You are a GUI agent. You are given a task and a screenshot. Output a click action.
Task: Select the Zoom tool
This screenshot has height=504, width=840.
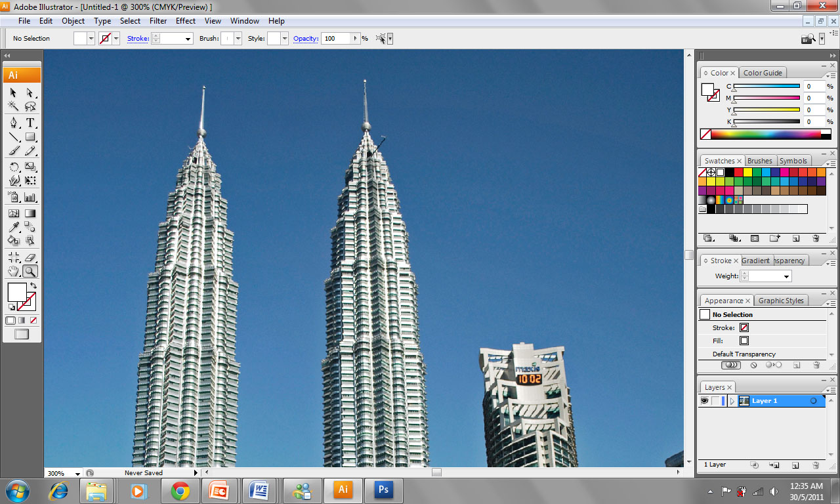(x=30, y=271)
